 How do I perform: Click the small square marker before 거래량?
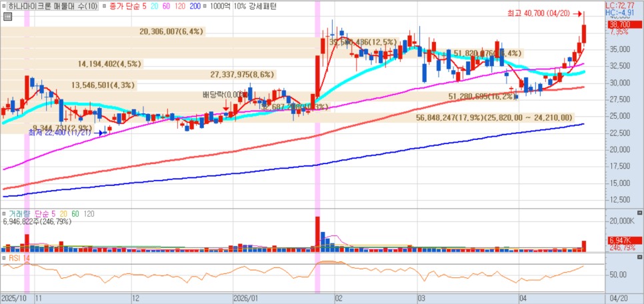pos(4,214)
